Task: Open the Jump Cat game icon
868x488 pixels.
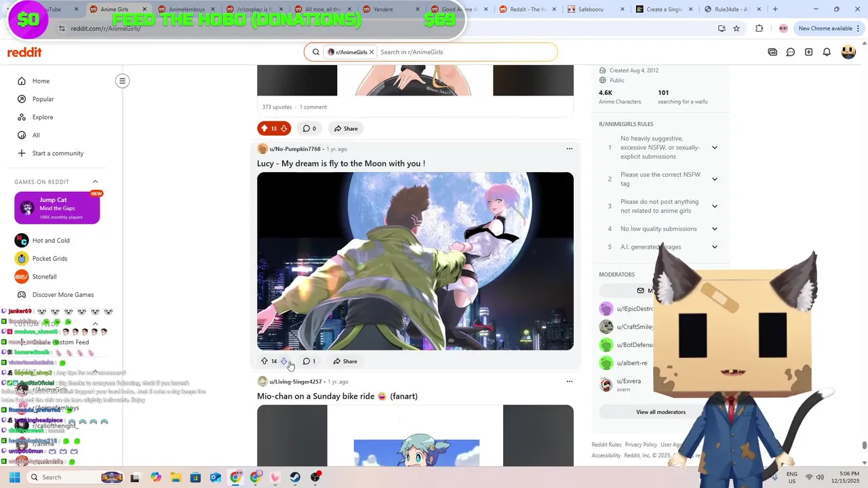Action: tap(27, 208)
